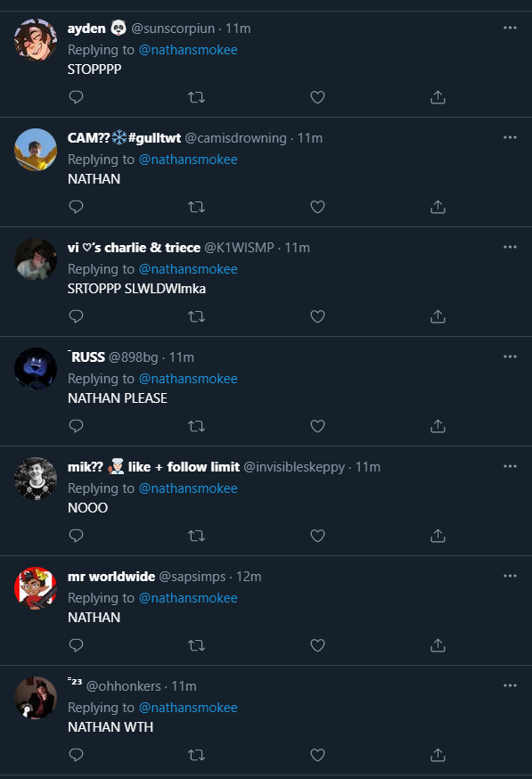Retweet CAM's NATHAN reply
Screen dimensions: 532x779
(197, 207)
